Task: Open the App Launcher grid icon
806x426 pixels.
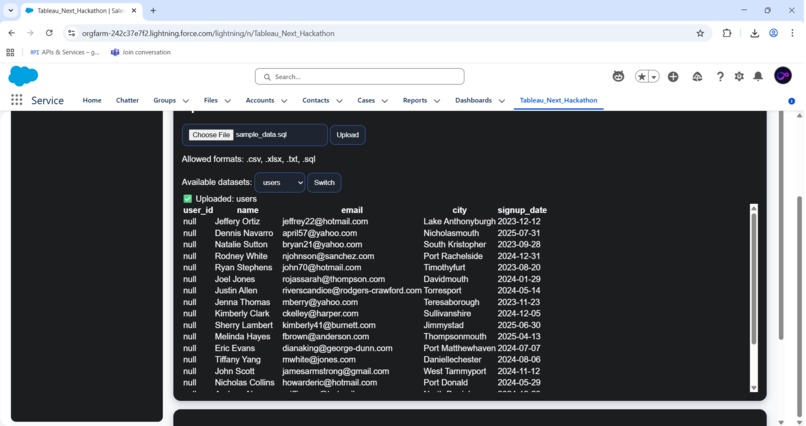Action: click(x=16, y=100)
